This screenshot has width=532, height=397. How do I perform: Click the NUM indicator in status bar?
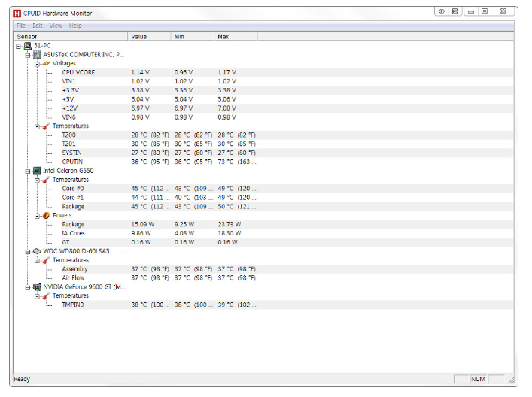point(478,379)
